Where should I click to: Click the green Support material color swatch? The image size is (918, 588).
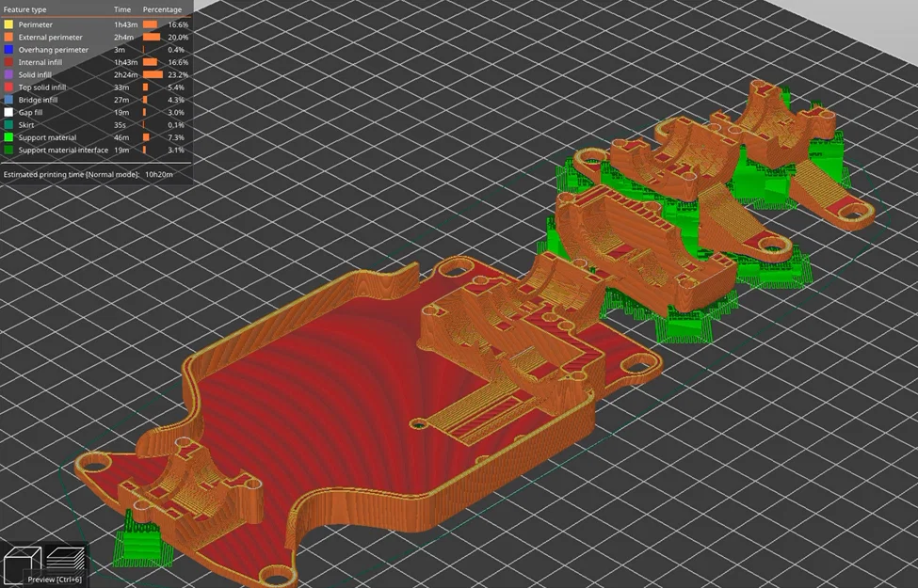tap(9, 137)
